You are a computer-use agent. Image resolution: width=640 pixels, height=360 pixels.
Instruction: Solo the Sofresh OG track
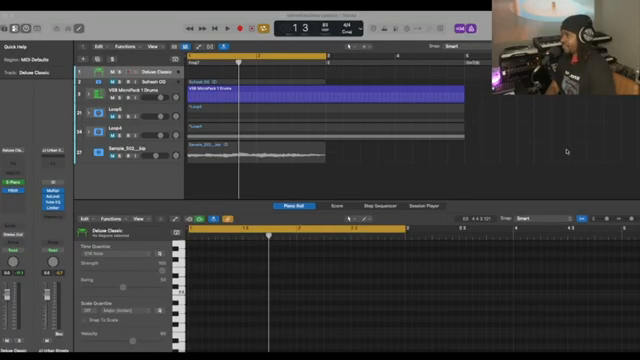[x=120, y=82]
